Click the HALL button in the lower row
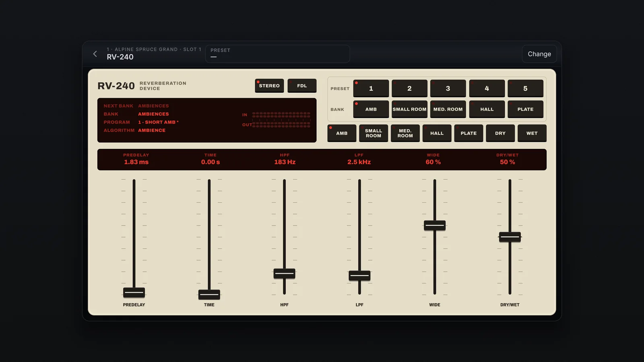 pos(437,133)
